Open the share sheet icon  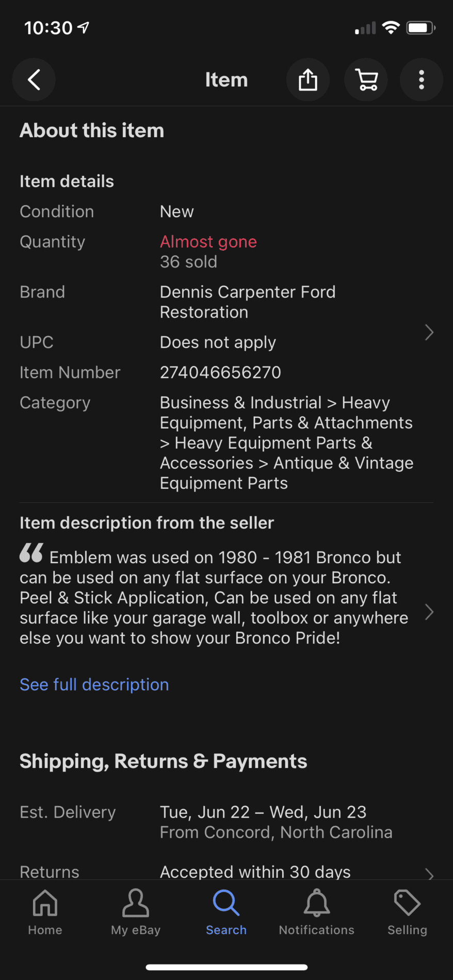click(308, 80)
